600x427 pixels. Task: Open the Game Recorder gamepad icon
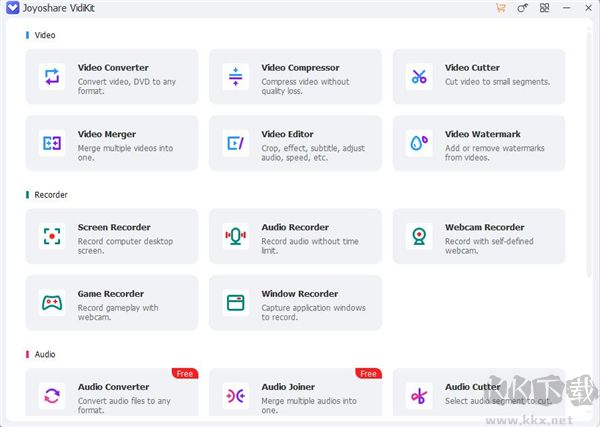pyautogui.click(x=52, y=303)
